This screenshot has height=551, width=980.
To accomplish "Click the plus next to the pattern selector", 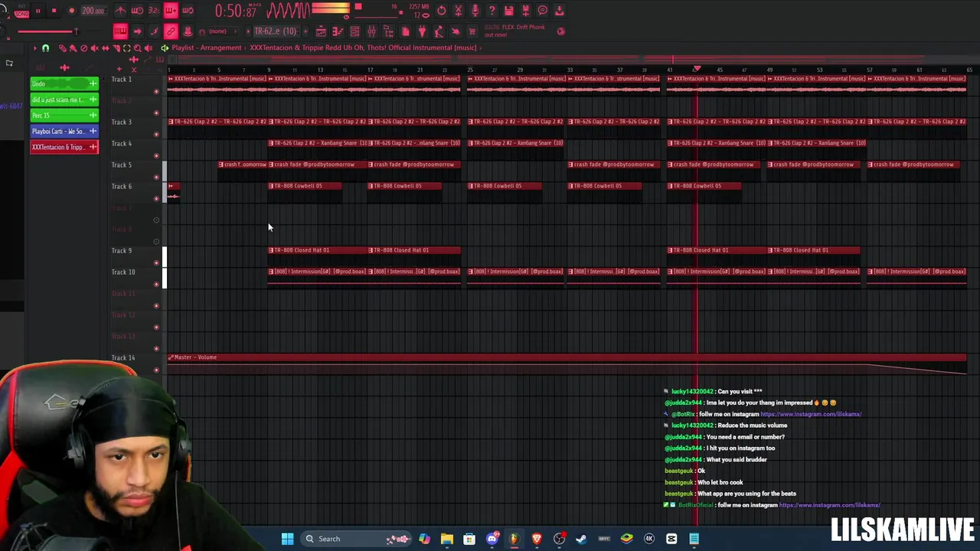I will coord(305,31).
